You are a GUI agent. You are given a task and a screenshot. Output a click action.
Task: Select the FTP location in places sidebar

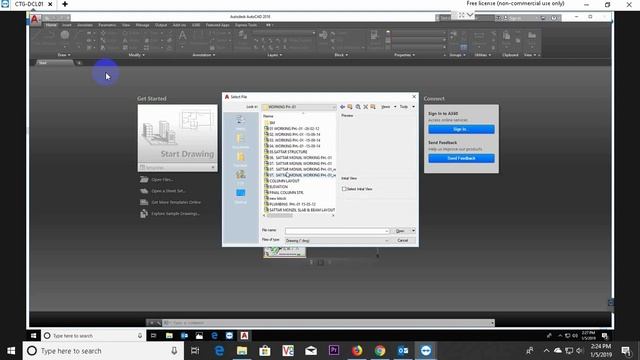(240, 177)
